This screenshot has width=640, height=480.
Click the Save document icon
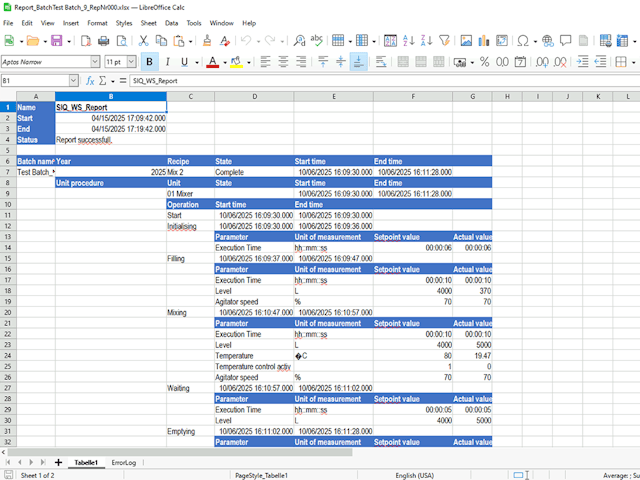click(x=56, y=40)
